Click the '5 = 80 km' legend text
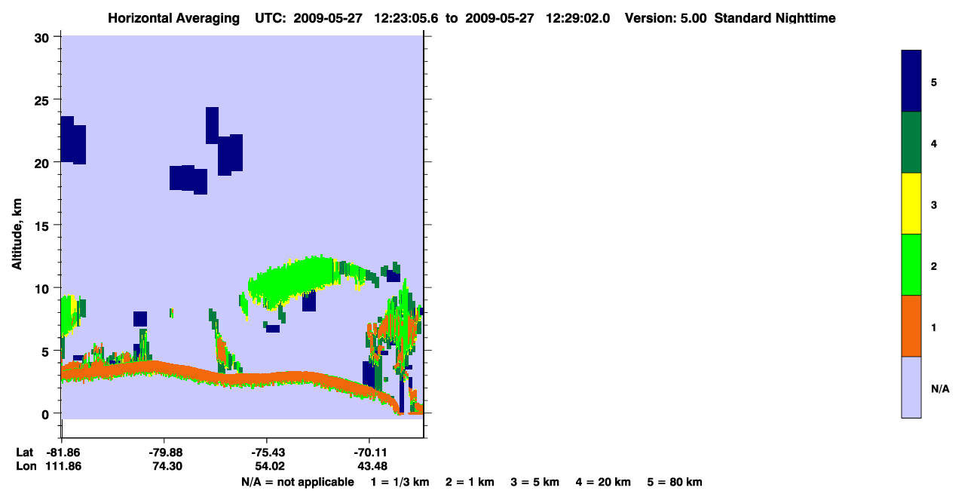The width and height of the screenshot is (980, 503). 675,482
